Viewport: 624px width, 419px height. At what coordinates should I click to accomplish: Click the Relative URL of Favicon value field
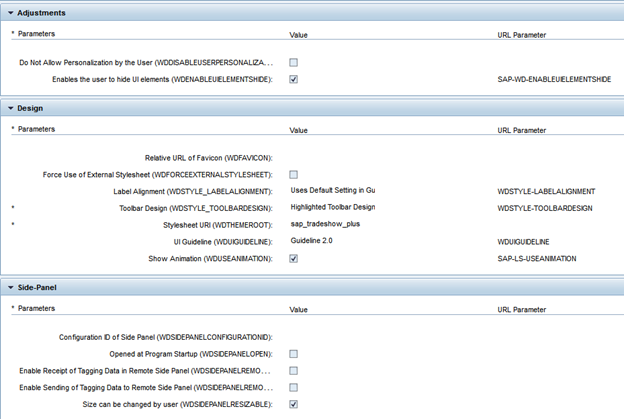tap(333, 158)
